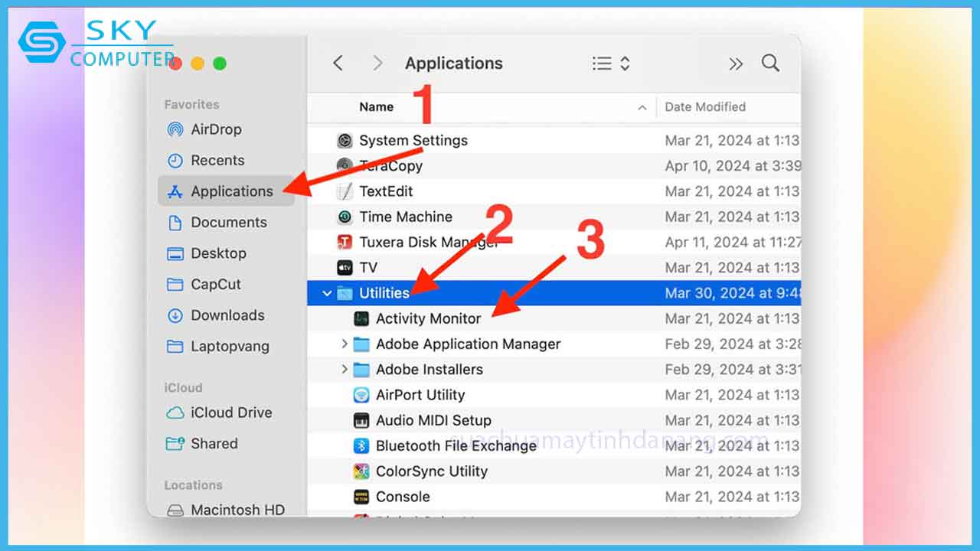Select the Audio MIDI Setup icon
The width and height of the screenshot is (980, 551).
(x=361, y=420)
